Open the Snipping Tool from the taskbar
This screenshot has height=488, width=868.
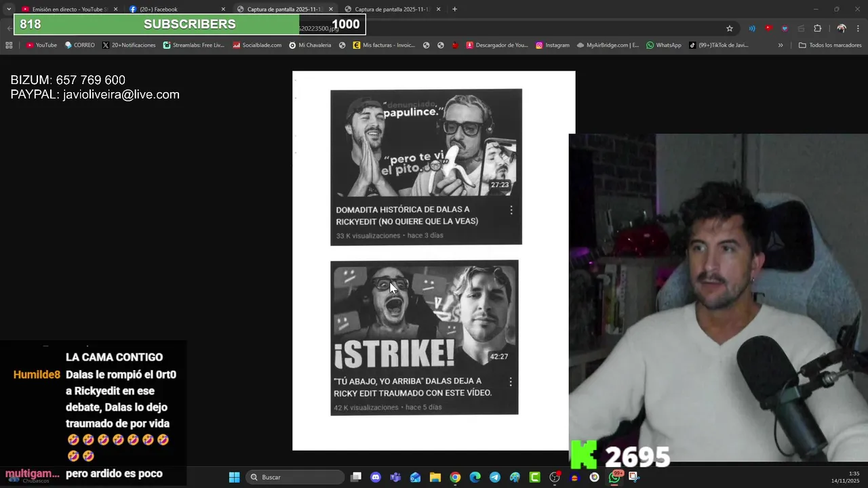tap(633, 477)
